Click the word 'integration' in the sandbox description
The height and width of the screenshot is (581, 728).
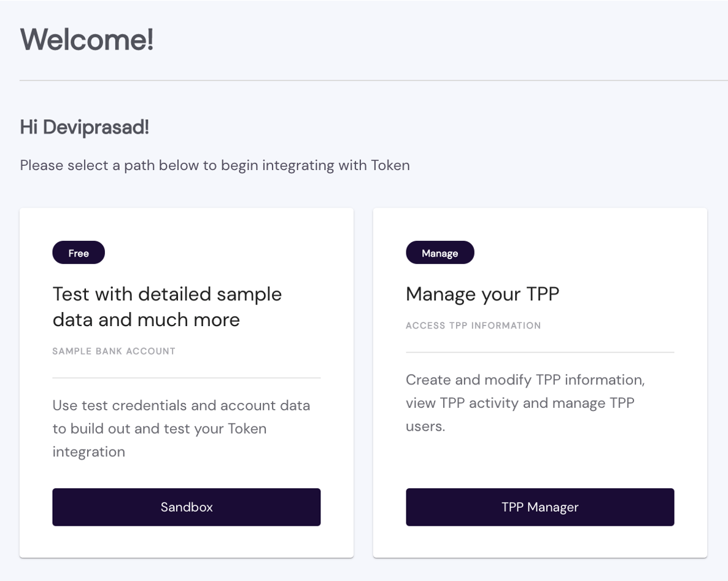88,452
